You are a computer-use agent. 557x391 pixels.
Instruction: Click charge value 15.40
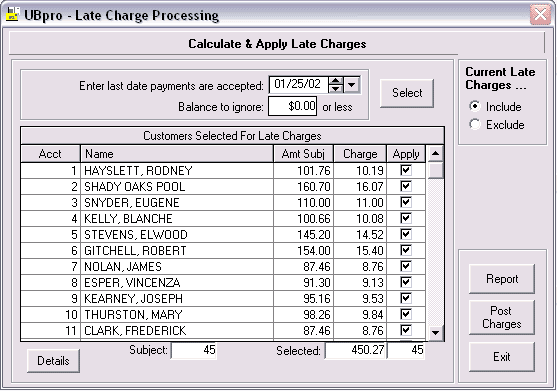(x=360, y=250)
